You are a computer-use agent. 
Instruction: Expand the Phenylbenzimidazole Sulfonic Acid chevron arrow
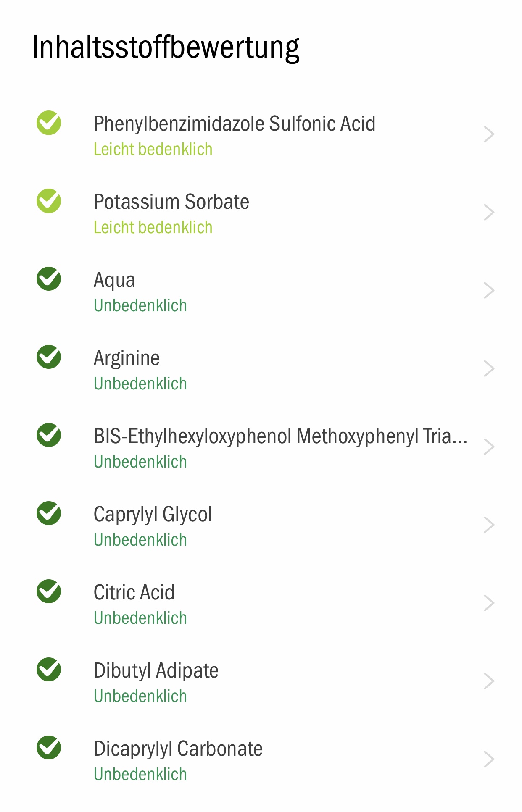tap(489, 134)
